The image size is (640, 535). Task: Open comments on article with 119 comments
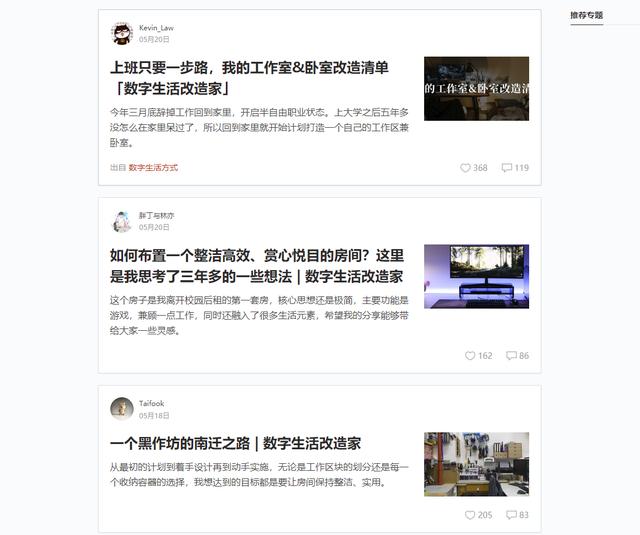click(x=507, y=168)
